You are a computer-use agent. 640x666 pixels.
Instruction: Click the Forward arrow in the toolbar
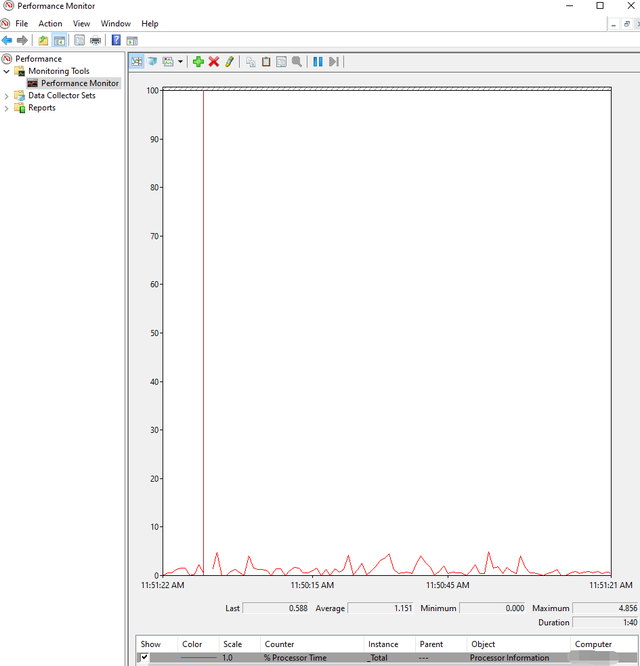click(22, 40)
